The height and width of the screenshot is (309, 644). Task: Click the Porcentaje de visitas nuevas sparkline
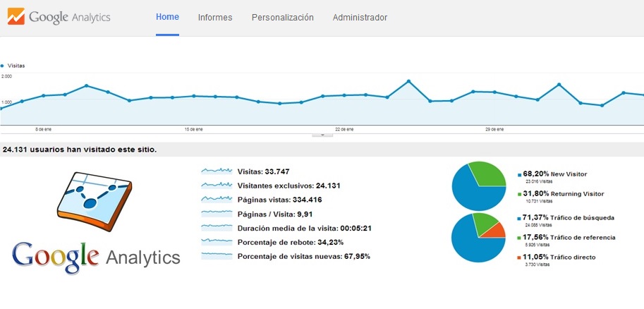coord(217,256)
